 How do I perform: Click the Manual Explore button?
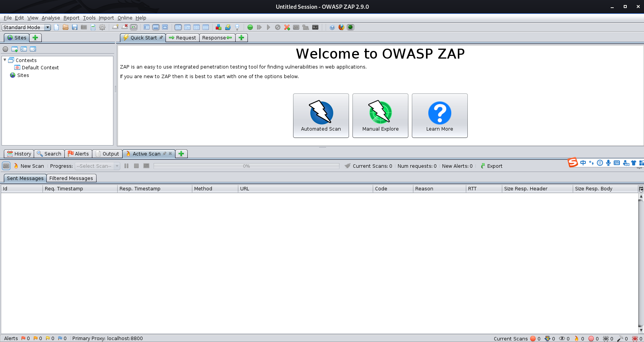(380, 116)
